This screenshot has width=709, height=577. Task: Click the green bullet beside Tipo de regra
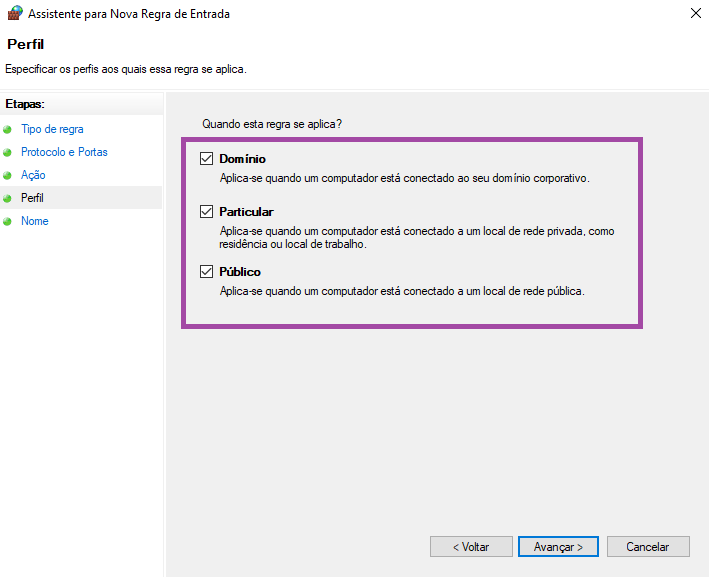click(8, 130)
